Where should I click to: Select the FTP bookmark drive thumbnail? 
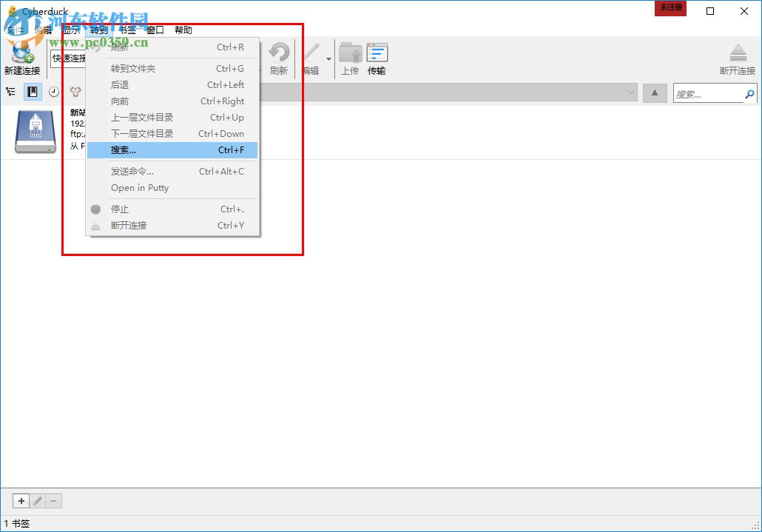(x=36, y=132)
